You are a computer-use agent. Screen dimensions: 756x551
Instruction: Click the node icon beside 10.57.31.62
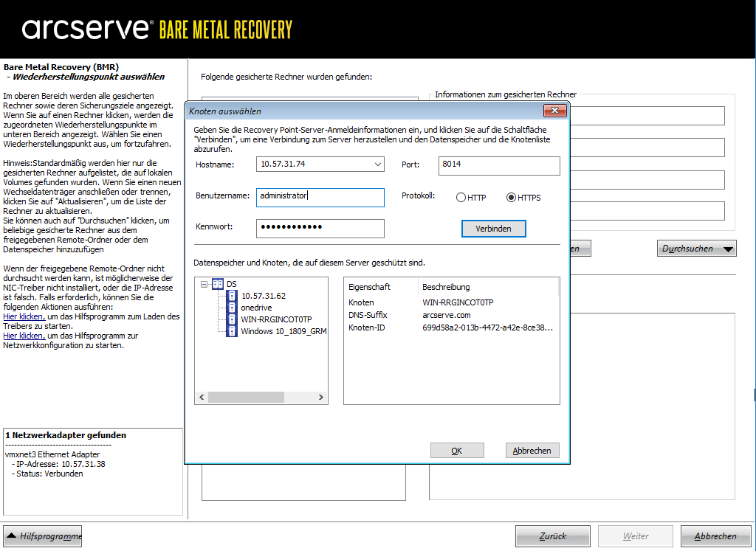232,296
